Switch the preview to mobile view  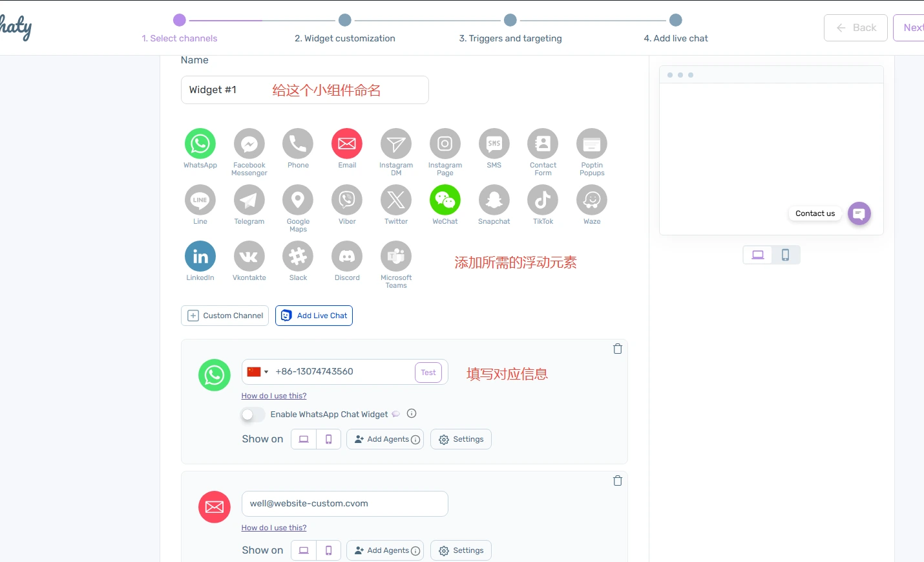pyautogui.click(x=786, y=254)
